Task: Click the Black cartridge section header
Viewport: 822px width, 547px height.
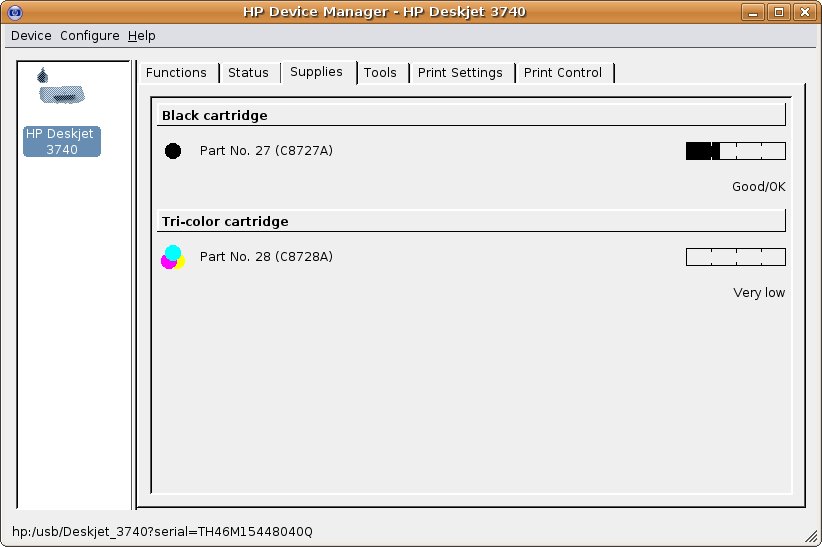Action: [x=471, y=115]
